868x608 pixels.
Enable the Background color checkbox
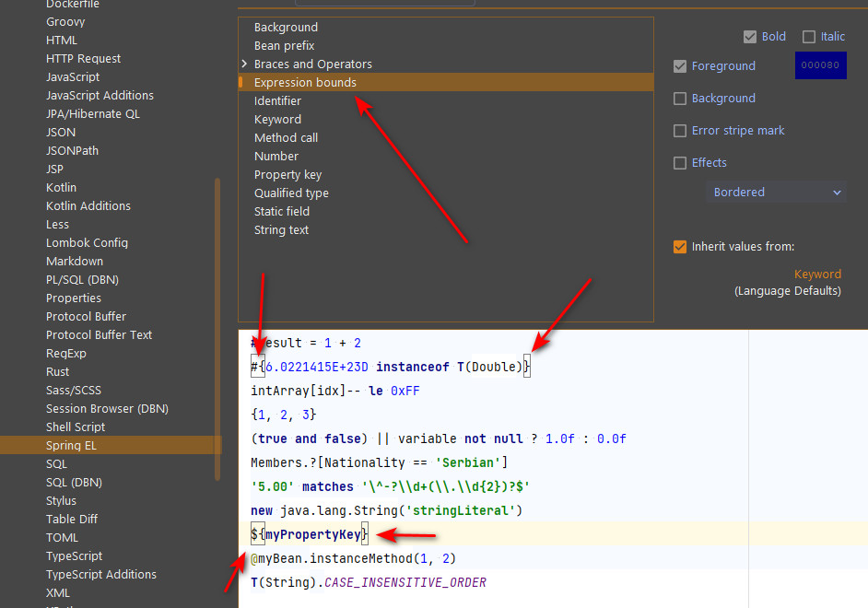pyautogui.click(x=680, y=98)
